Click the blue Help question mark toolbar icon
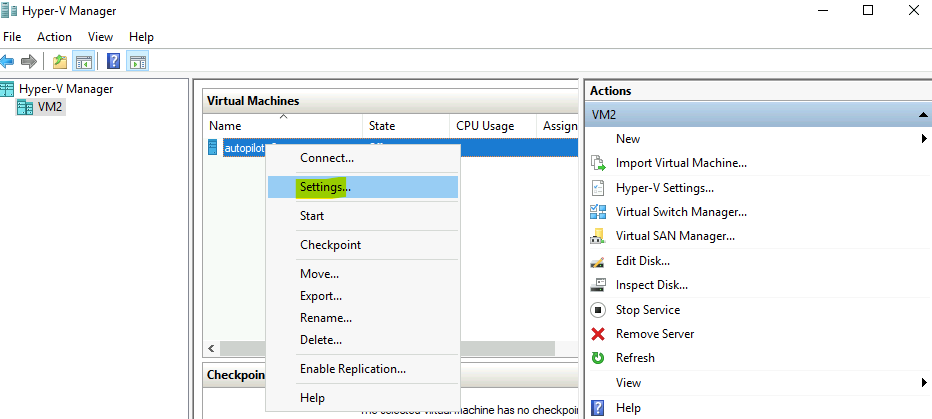 click(113, 61)
